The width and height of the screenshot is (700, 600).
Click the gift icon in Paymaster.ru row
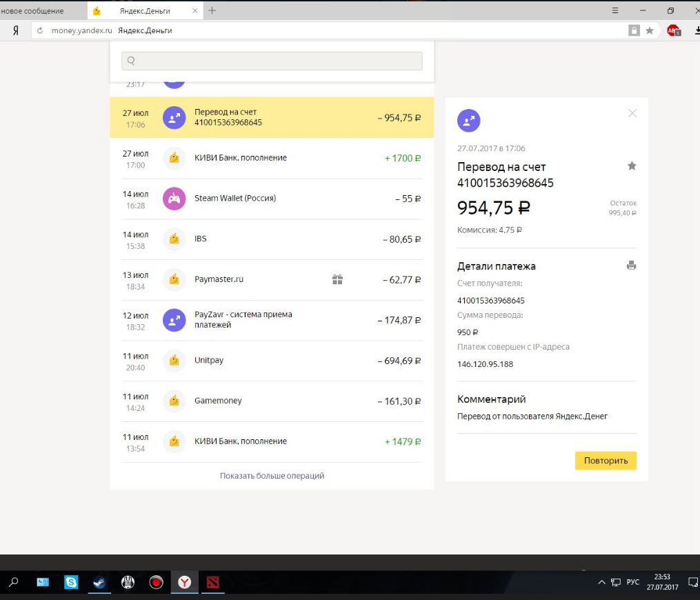(x=337, y=279)
